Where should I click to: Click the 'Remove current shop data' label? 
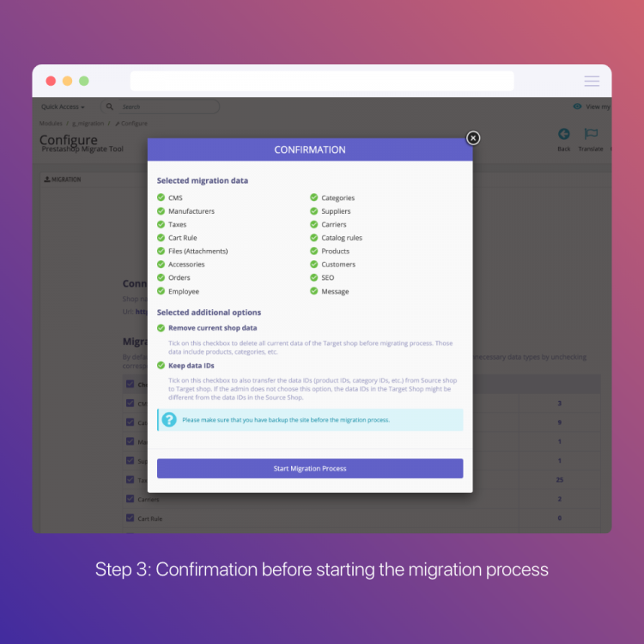coord(213,328)
